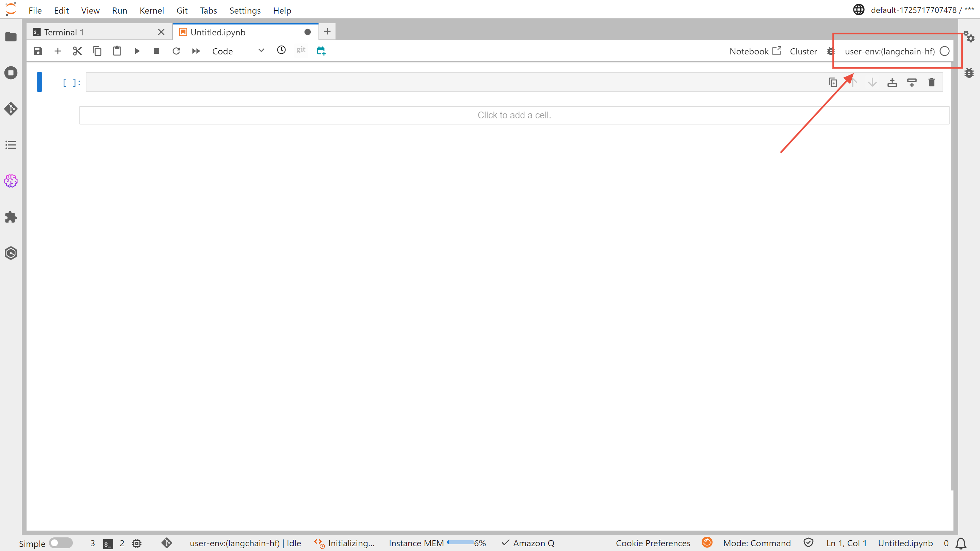The image size is (980, 551).
Task: Toggle the debugger bug icon in the toolbar
Action: [x=831, y=51]
